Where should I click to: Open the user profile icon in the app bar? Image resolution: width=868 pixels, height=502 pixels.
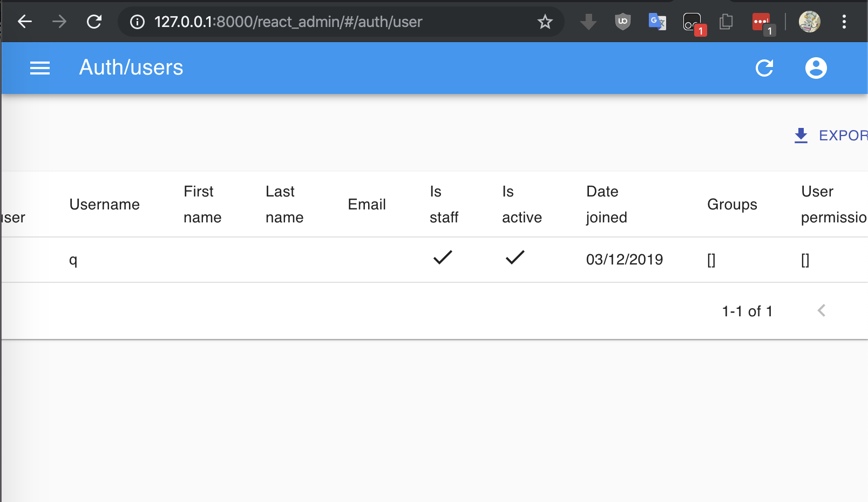click(816, 68)
